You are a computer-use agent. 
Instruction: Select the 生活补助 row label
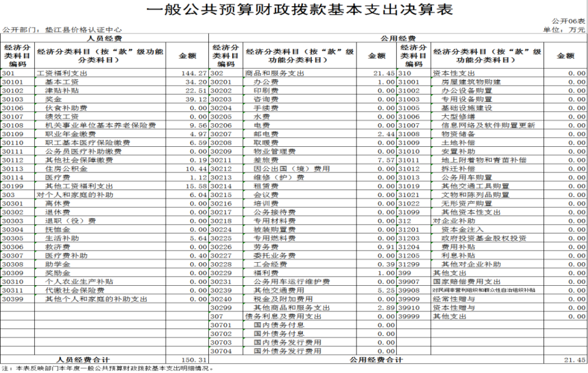click(x=62, y=238)
